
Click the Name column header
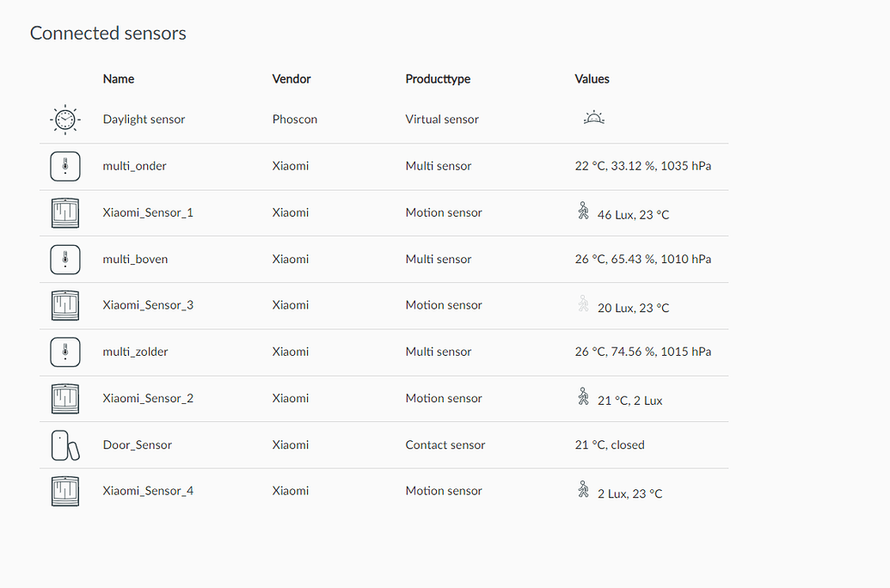tap(119, 79)
